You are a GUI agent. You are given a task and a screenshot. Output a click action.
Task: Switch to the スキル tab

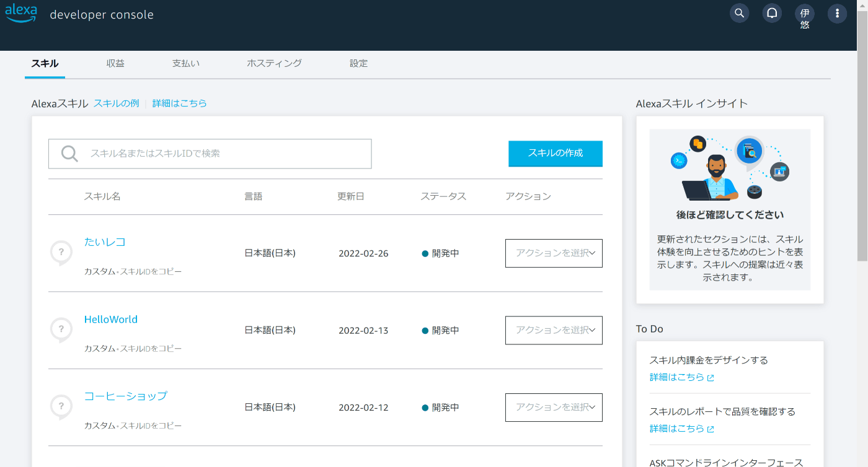[x=45, y=63]
